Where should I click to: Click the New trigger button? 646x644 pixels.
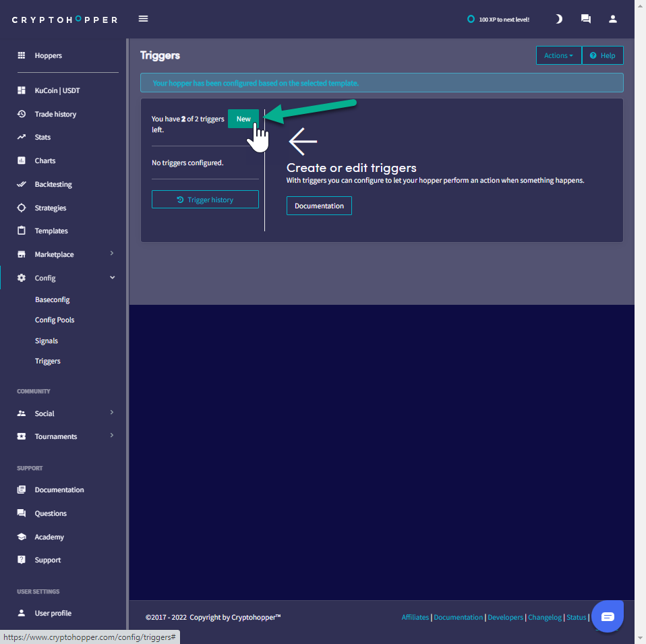tap(243, 119)
